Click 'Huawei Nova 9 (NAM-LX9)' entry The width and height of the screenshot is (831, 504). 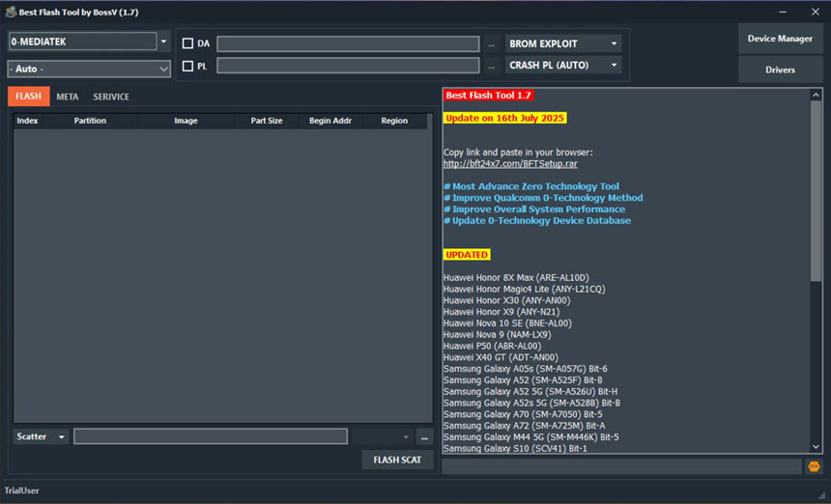point(497,335)
